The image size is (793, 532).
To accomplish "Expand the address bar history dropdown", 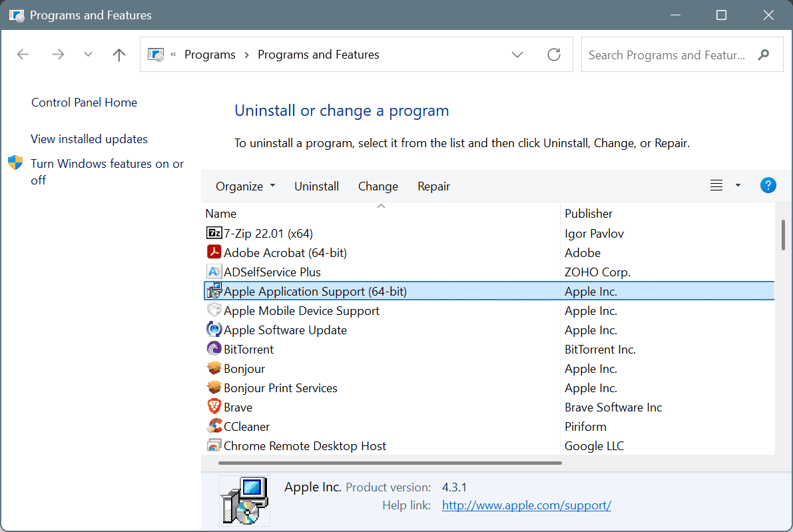I will [x=517, y=55].
